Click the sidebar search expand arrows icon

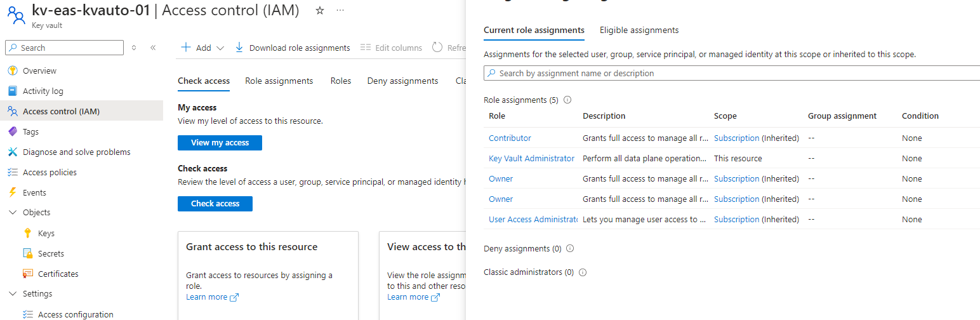point(134,48)
